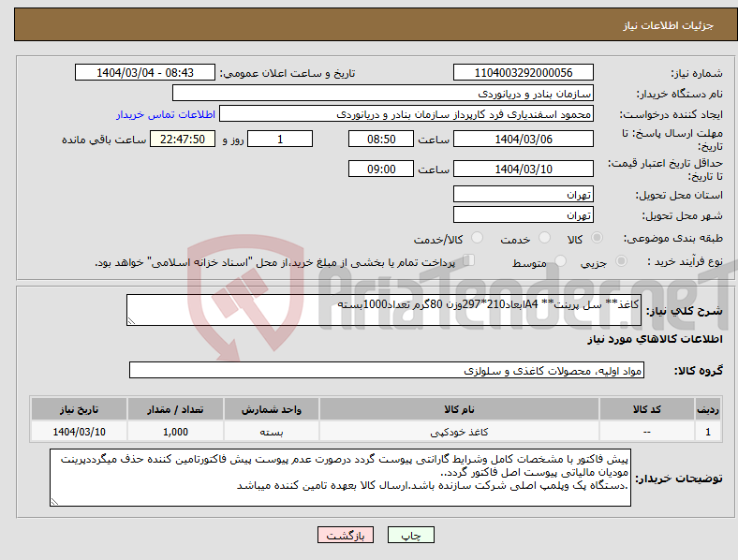Select the خدمت radio button

point(544,238)
